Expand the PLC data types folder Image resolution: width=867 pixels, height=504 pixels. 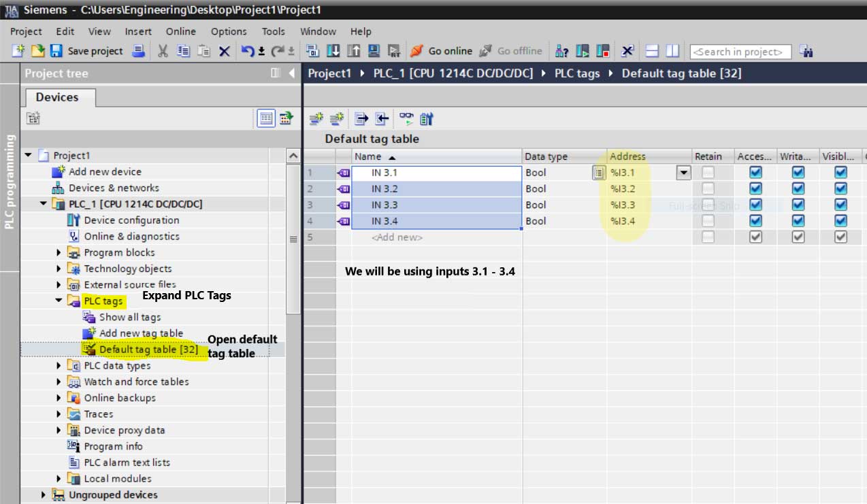pyautogui.click(x=59, y=366)
